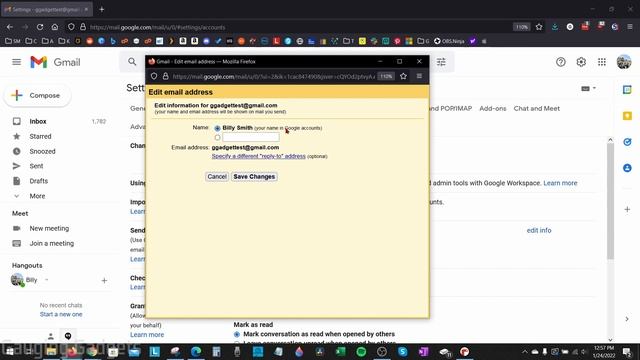
Task: Click the settings page vertical scrollbar
Action: click(610, 201)
